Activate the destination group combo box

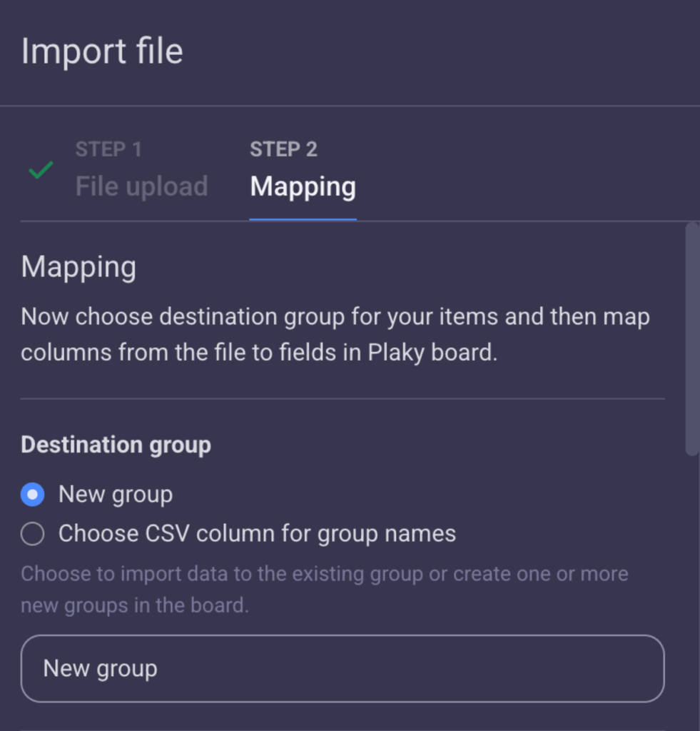coord(343,668)
